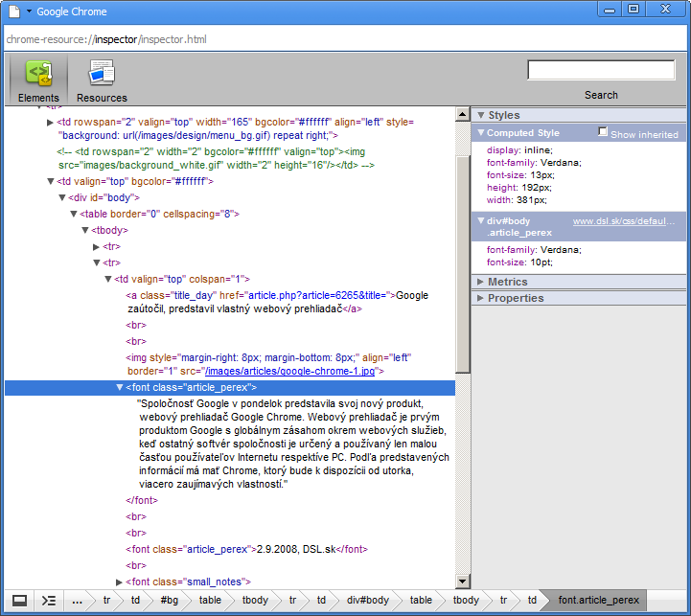691x616 pixels.
Task: Open www.dsl.sk/css/defaul... stylesheet link
Action: tap(624, 221)
